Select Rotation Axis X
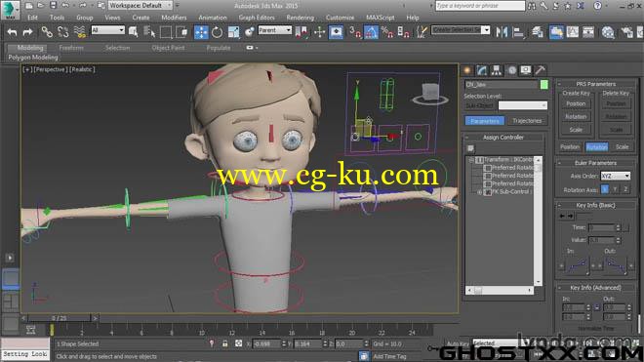 [605, 189]
